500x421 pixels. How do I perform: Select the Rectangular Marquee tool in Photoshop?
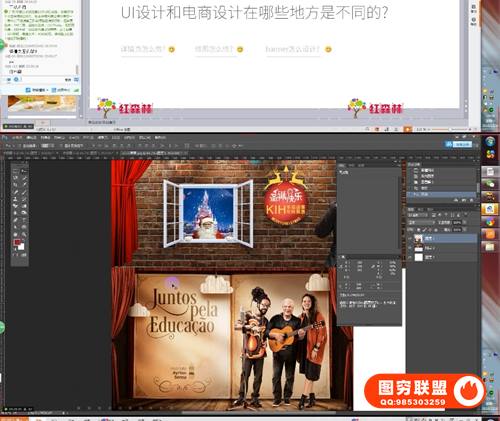15,171
